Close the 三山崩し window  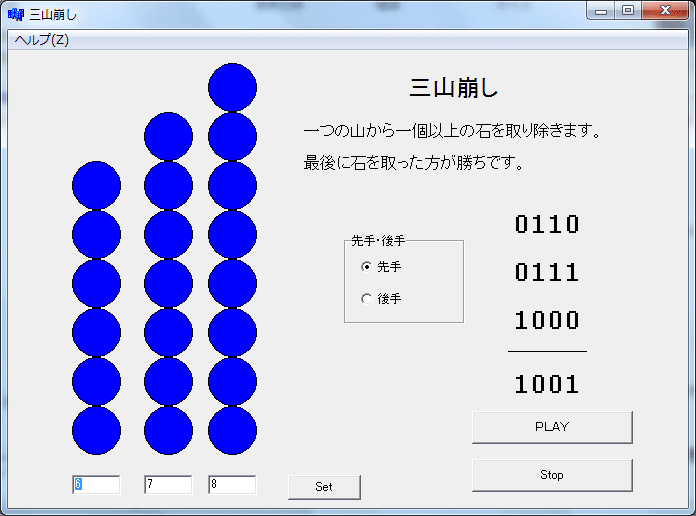(x=664, y=11)
